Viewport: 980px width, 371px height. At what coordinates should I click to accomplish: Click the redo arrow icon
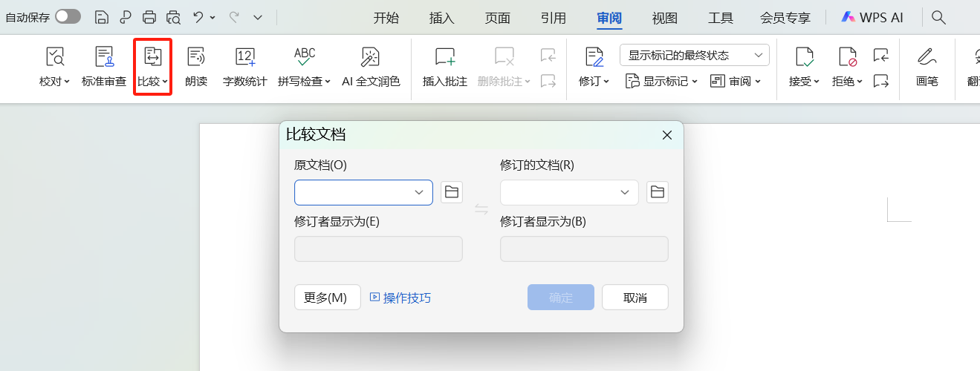click(234, 16)
